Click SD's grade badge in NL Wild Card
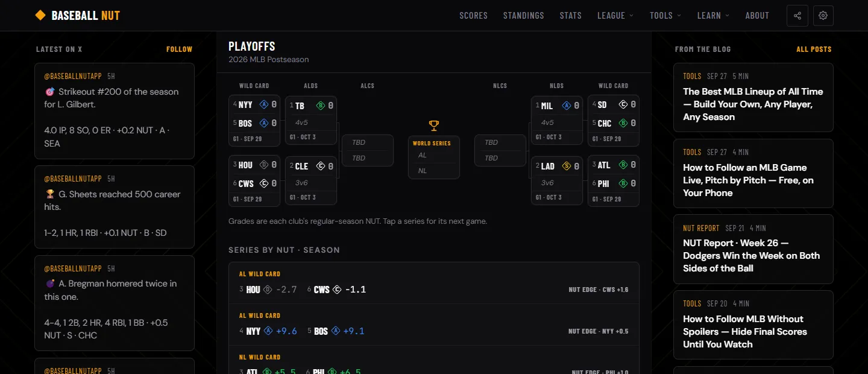 (623, 104)
